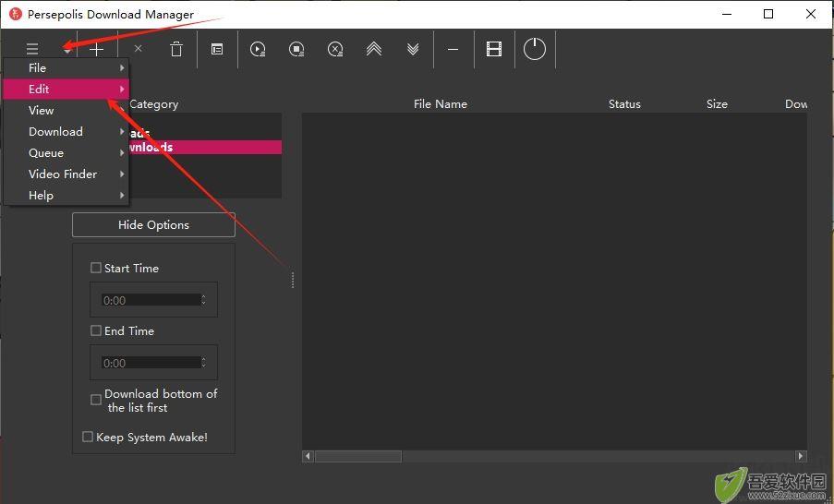Open the hamburger menu icon
The height and width of the screenshot is (504, 834).
[32, 50]
